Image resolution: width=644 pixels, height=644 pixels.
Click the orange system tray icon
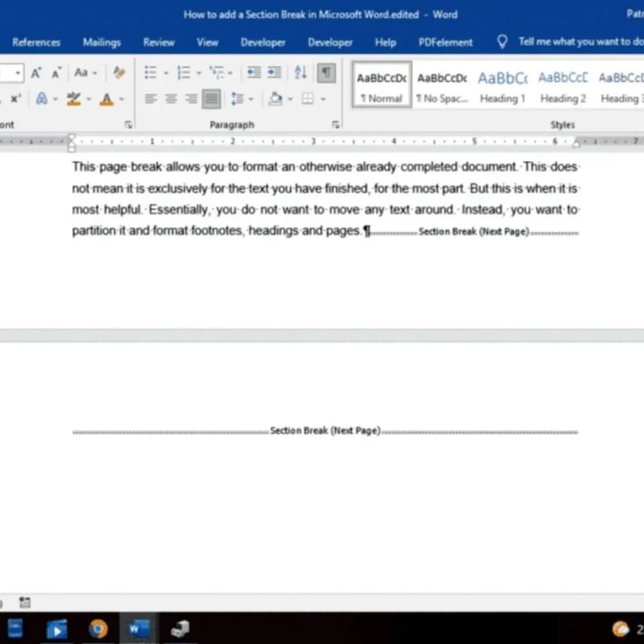coord(620,628)
